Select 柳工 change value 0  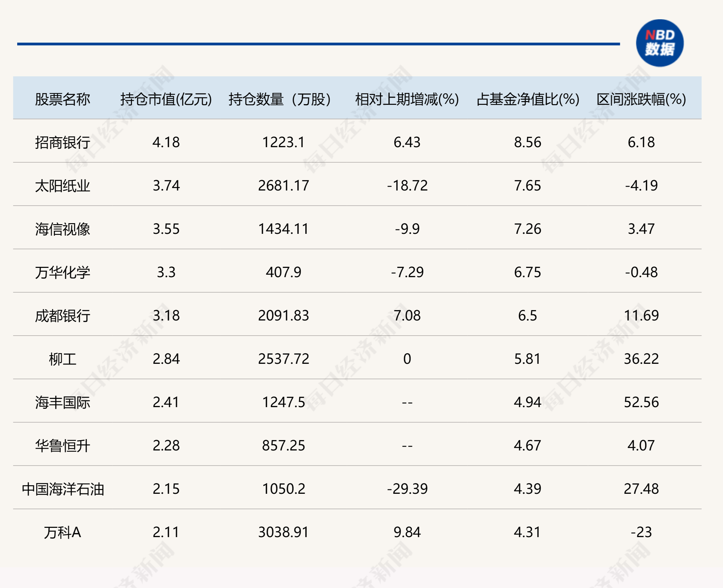tap(407, 359)
